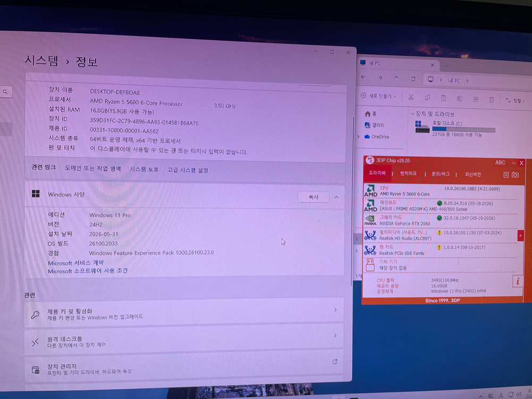532x399 pixels.
Task: Click the volume speaker icon in taskbar
Action: 518,395
